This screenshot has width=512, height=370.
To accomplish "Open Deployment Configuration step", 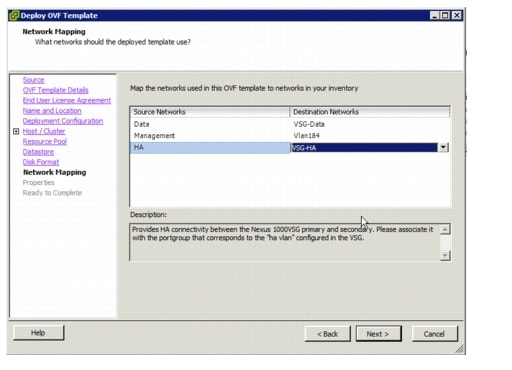I will click(x=63, y=121).
